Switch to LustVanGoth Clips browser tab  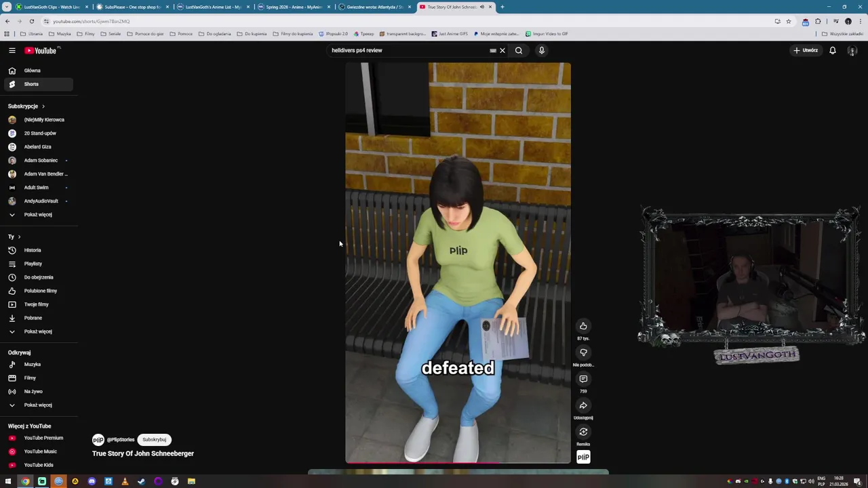pos(51,7)
